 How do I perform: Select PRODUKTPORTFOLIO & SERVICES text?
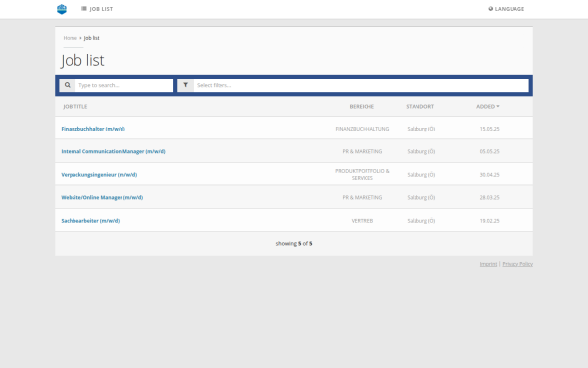tap(363, 175)
